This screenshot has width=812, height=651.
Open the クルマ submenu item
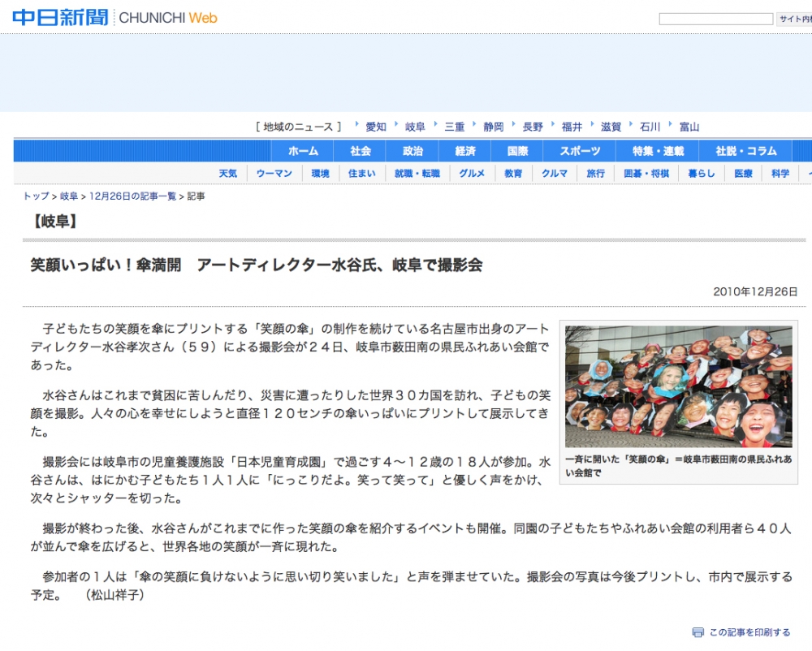click(x=554, y=174)
